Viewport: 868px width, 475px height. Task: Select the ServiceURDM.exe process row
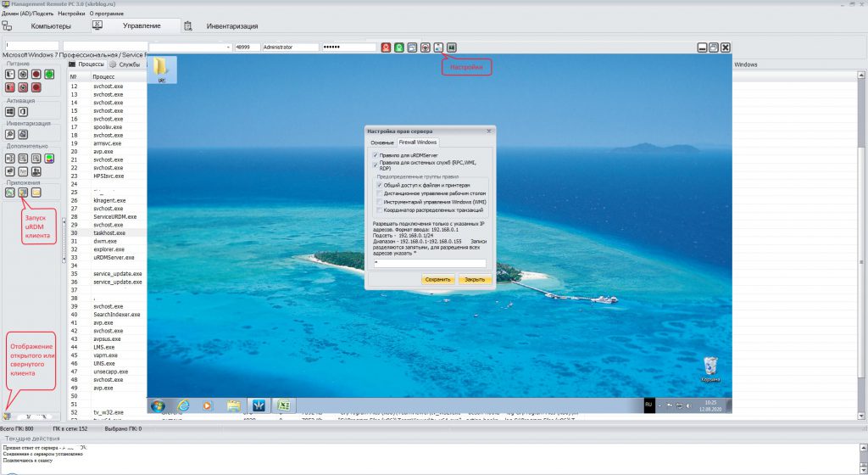point(107,217)
